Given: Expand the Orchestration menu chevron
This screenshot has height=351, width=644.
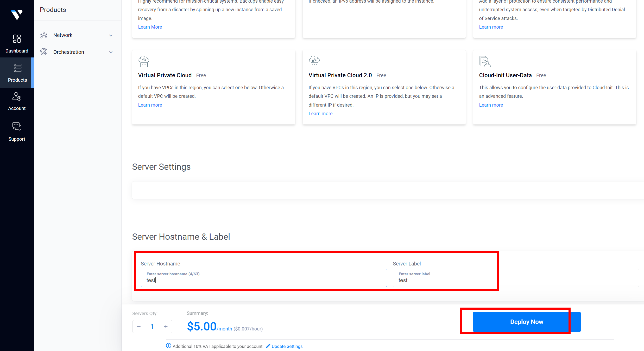Looking at the screenshot, I should click(111, 52).
